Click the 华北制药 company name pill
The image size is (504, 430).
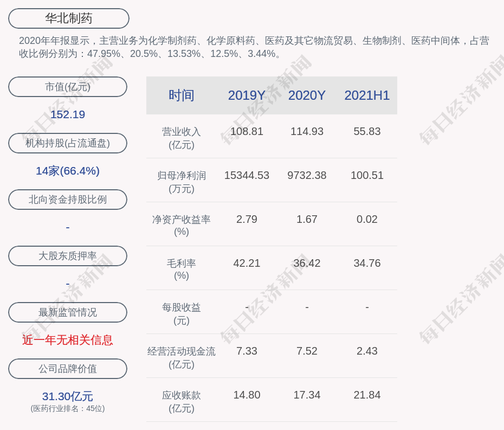(x=69, y=18)
